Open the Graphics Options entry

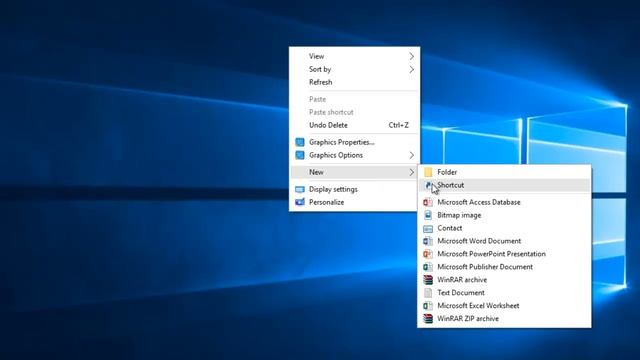point(354,156)
